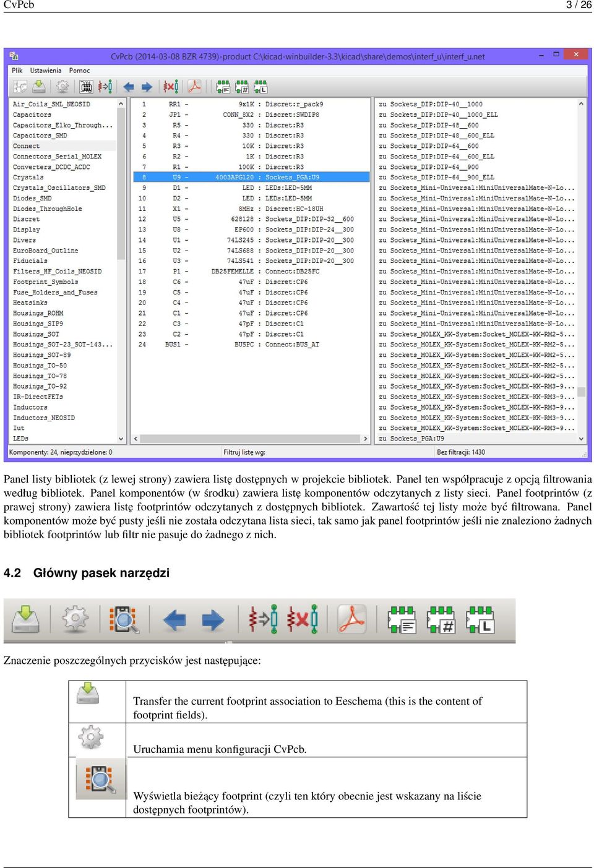Select footprint Sockets_DIP:DIP-64__900_ELL
The width and height of the screenshot is (594, 868).
[476, 177]
